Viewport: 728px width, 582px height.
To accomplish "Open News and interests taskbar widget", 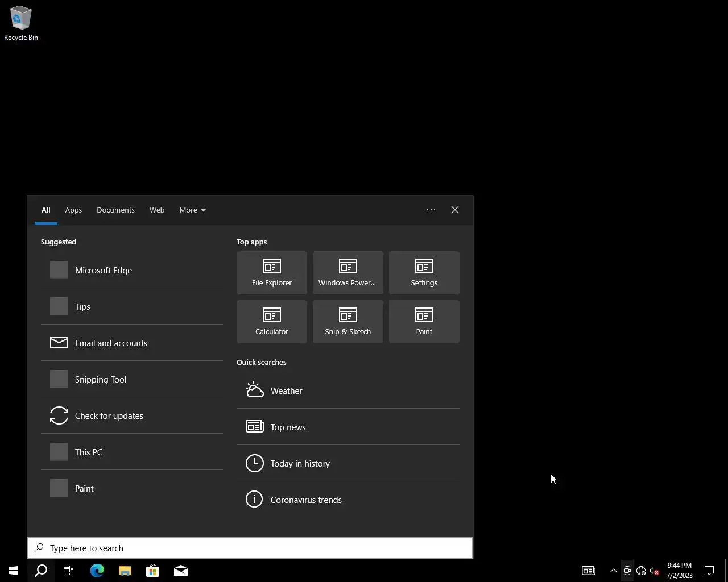I will pyautogui.click(x=589, y=571).
